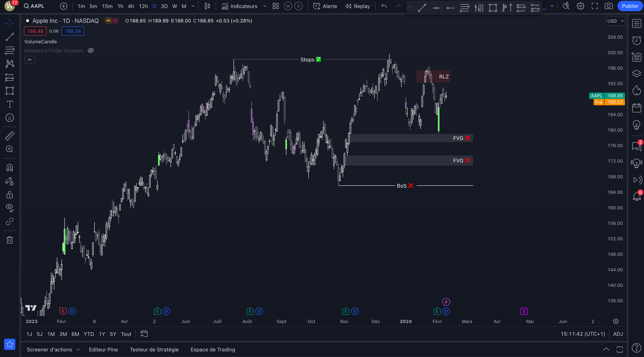Toggle hide all drawings eye
Screen dimensions: 644x357
pos(10,208)
